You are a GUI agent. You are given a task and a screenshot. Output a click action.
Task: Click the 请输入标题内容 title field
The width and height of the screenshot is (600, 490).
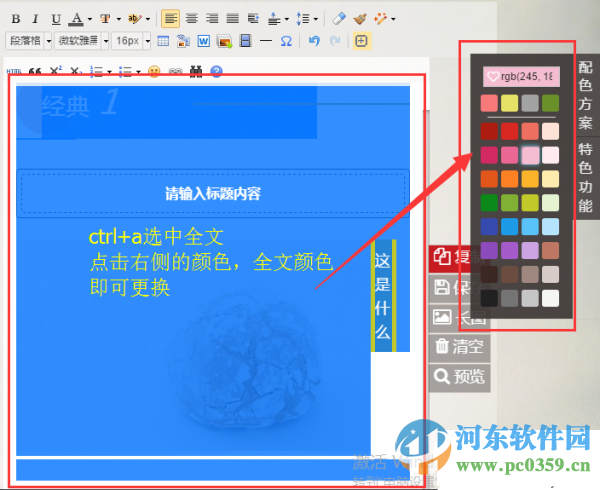[x=213, y=194]
